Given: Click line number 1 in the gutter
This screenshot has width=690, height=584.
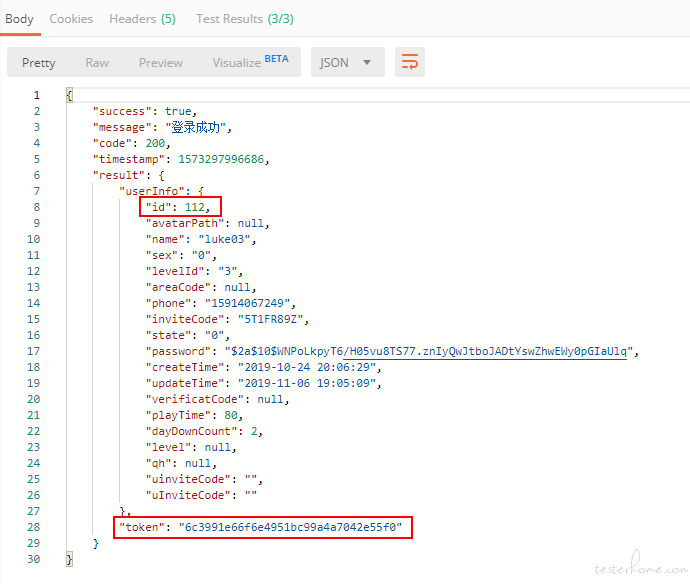Looking at the screenshot, I should 37,95.
